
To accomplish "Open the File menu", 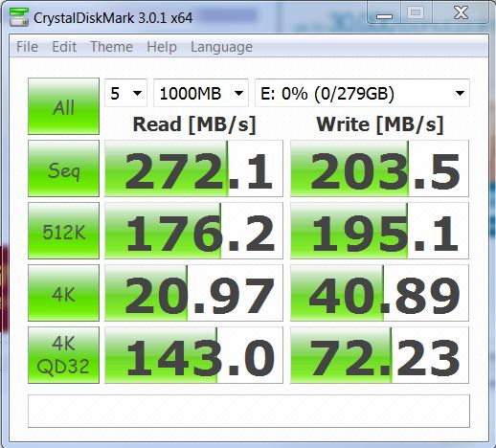I will point(27,47).
